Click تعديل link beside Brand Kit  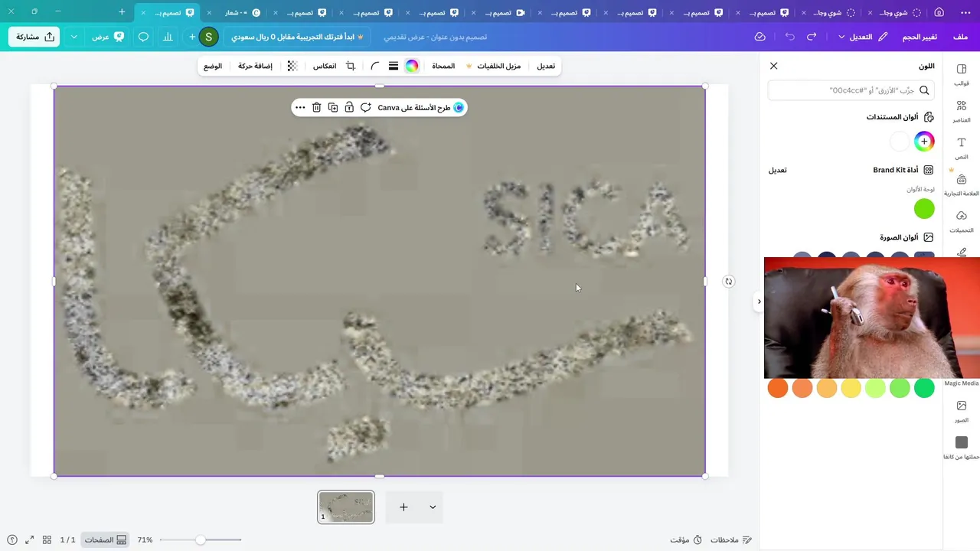click(x=777, y=170)
